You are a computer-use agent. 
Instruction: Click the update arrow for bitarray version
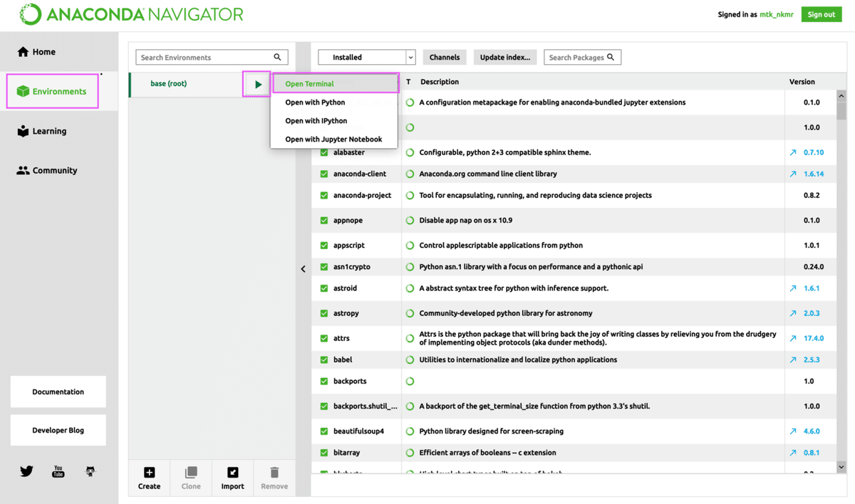click(793, 453)
